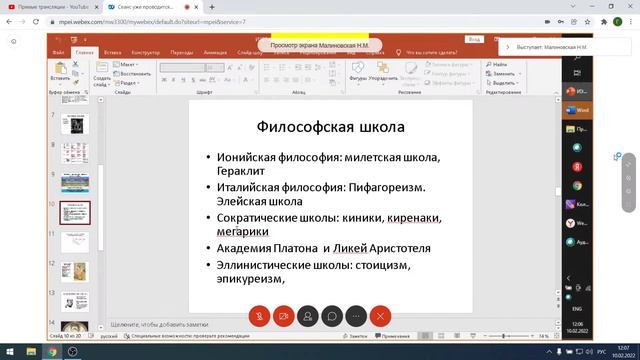Switch to reading view icon

(x=457, y=336)
